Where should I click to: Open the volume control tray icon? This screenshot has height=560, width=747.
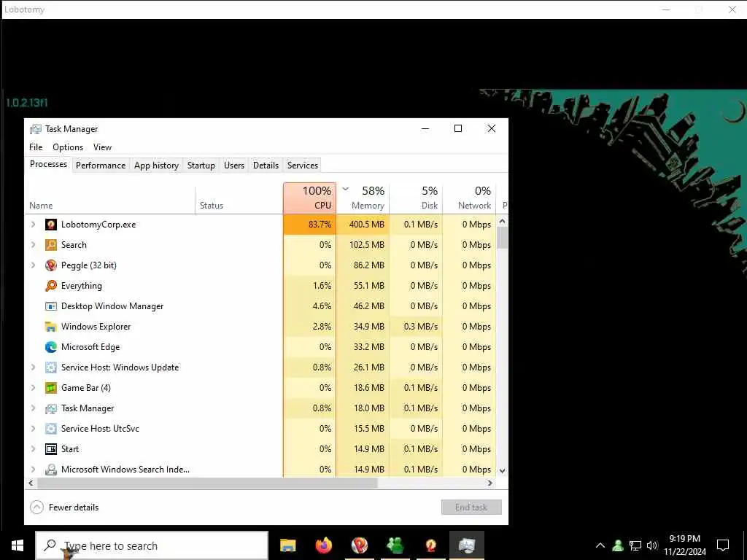tap(652, 545)
